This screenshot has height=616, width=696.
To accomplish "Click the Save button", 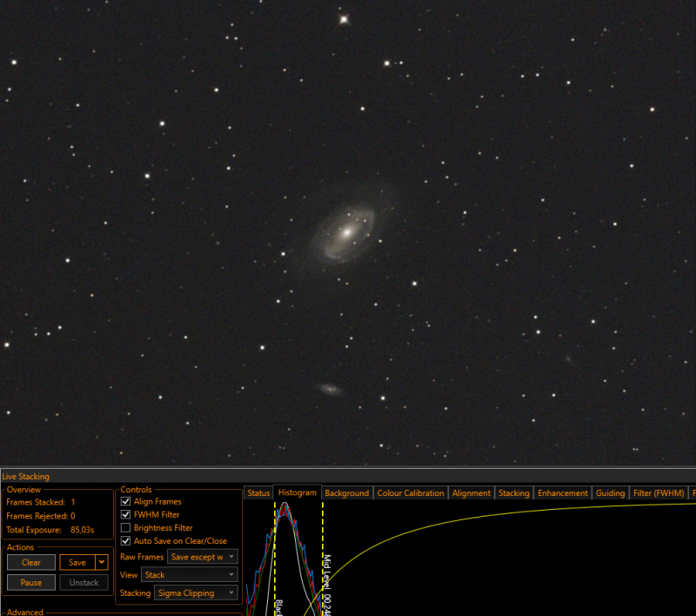I will coord(77,562).
